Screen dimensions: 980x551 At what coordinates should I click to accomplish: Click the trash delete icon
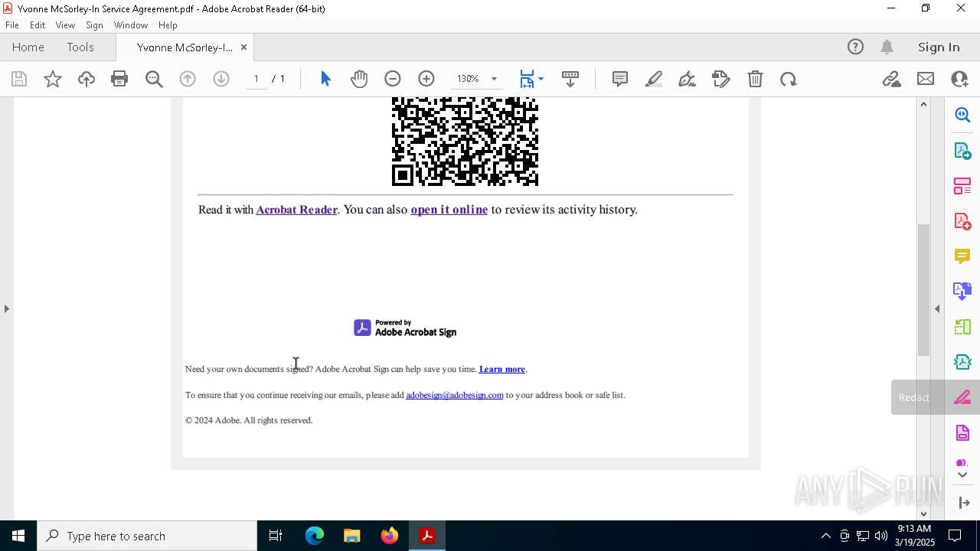point(755,79)
